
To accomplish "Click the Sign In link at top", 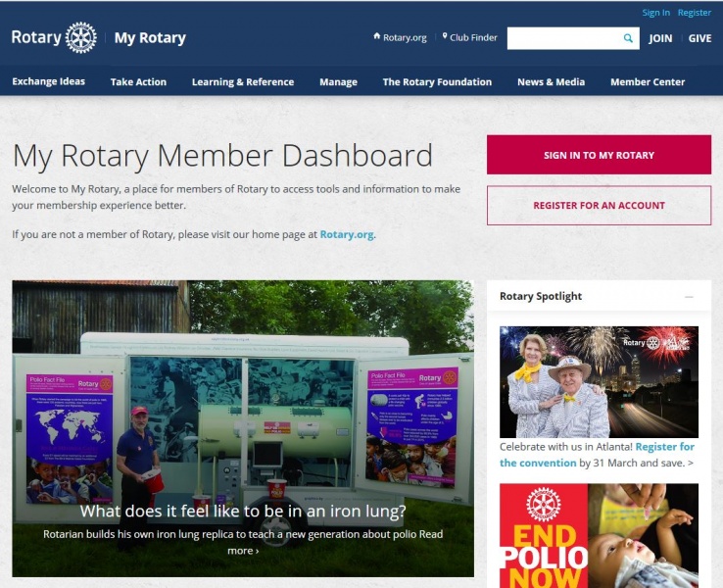I will click(655, 13).
